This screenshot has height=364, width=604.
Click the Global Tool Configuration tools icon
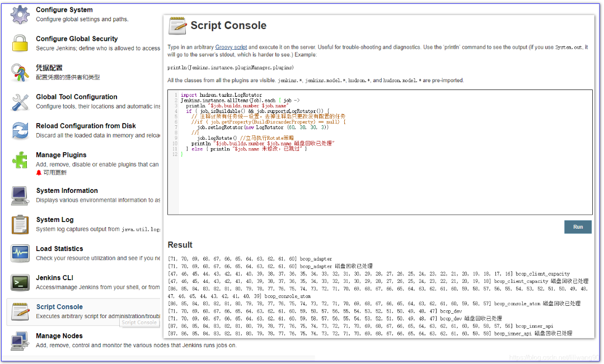[x=20, y=102]
